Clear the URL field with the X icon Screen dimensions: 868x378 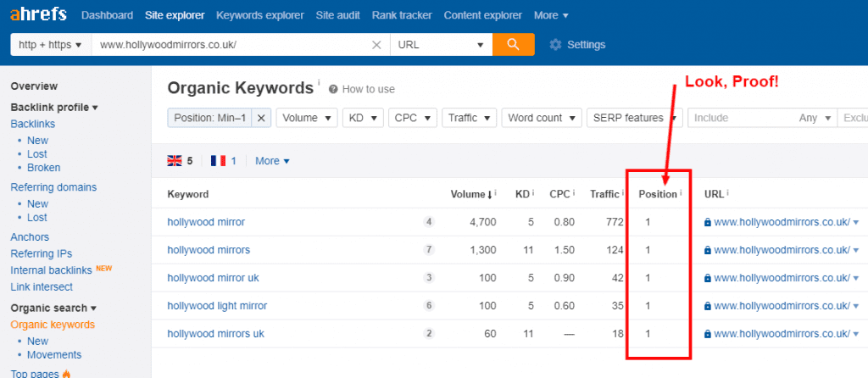(376, 45)
